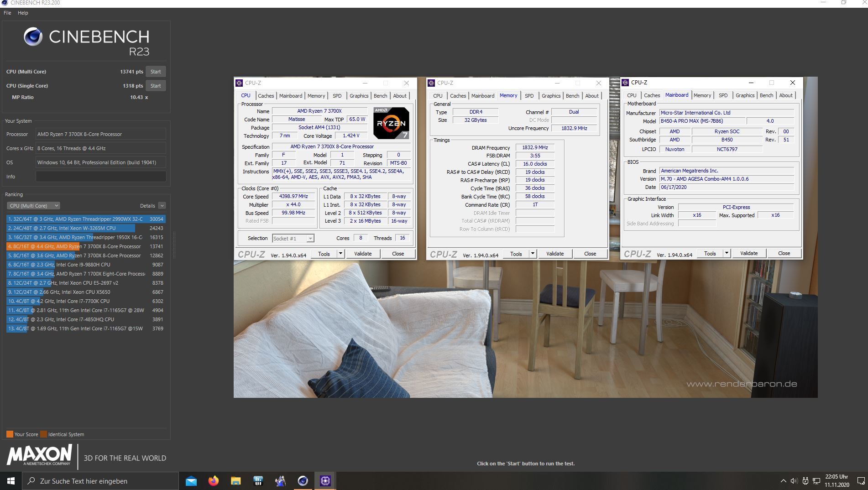Screen dimensions: 868x490
Task: Select the Threadripper 2990WX ranking row
Action: (x=86, y=219)
